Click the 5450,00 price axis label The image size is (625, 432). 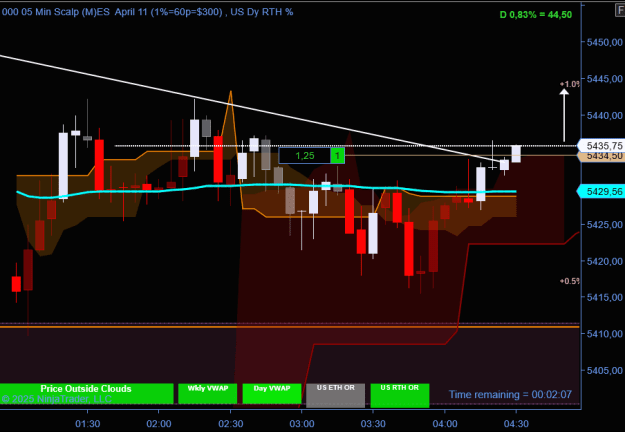[604, 42]
